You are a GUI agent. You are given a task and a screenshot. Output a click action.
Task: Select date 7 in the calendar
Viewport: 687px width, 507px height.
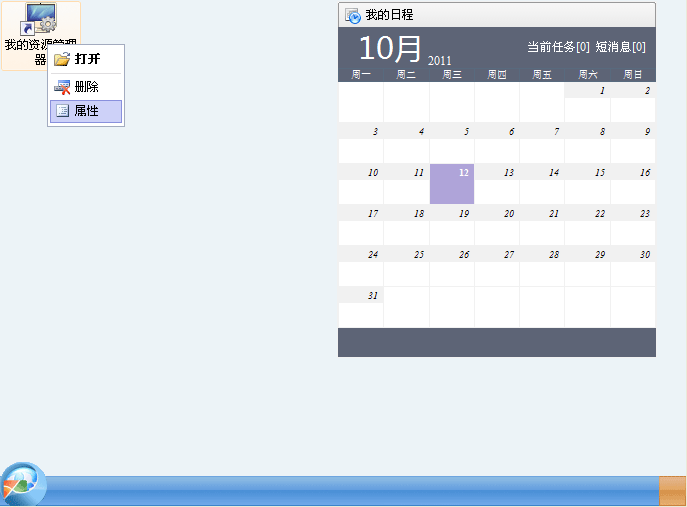(542, 143)
